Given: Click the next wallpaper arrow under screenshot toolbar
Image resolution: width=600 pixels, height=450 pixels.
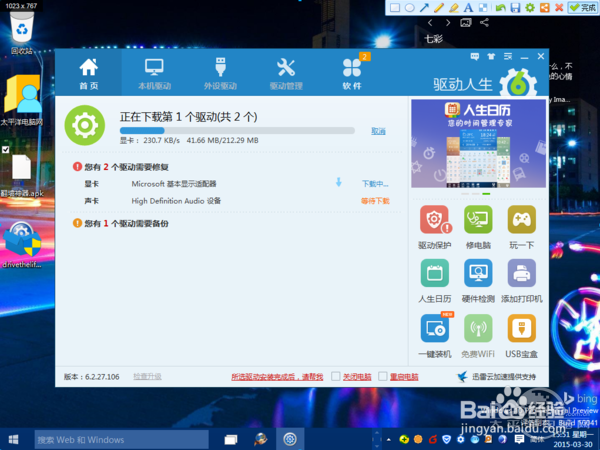Looking at the screenshot, I should 448,23.
